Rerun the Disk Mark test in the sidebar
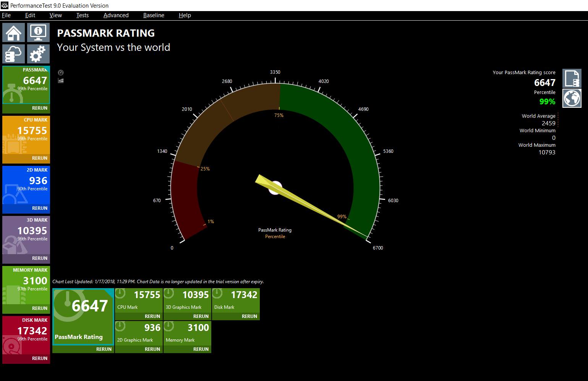 [x=40, y=358]
